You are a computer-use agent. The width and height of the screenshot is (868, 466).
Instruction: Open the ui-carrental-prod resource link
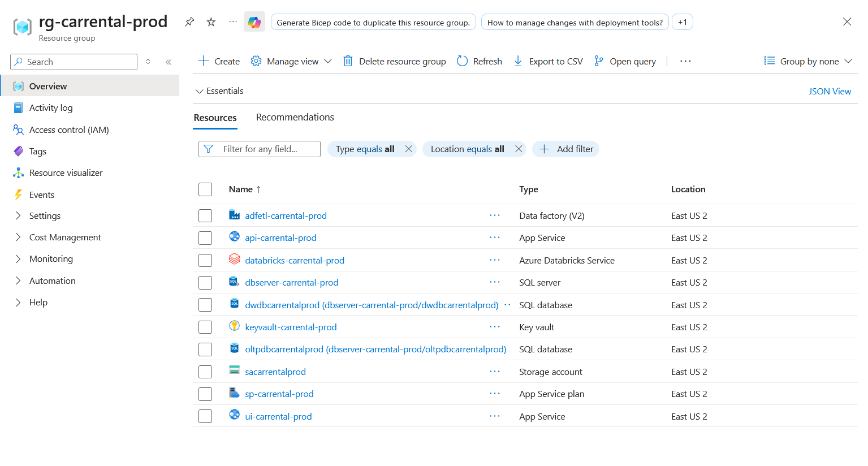pos(278,416)
